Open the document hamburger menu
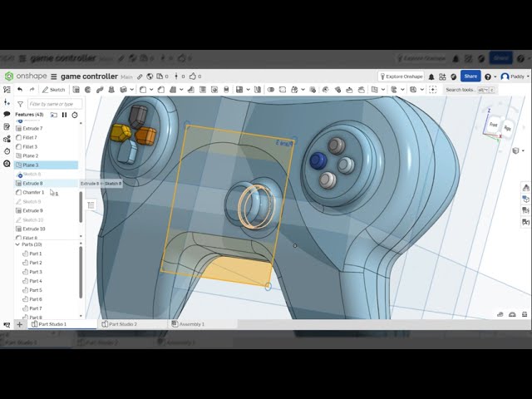532x399 pixels. [x=53, y=76]
